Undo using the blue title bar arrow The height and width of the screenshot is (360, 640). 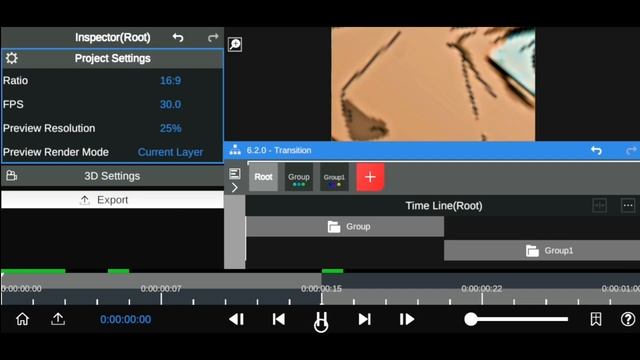pos(596,151)
